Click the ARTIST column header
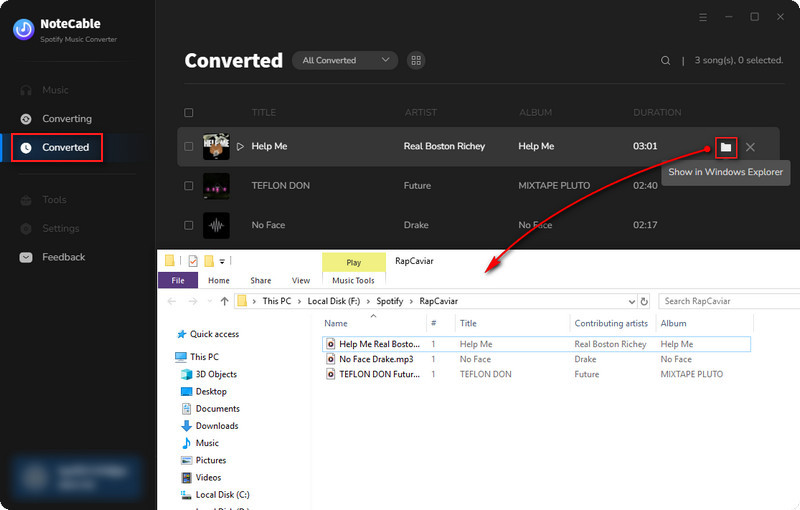This screenshot has height=510, width=800. 421,112
